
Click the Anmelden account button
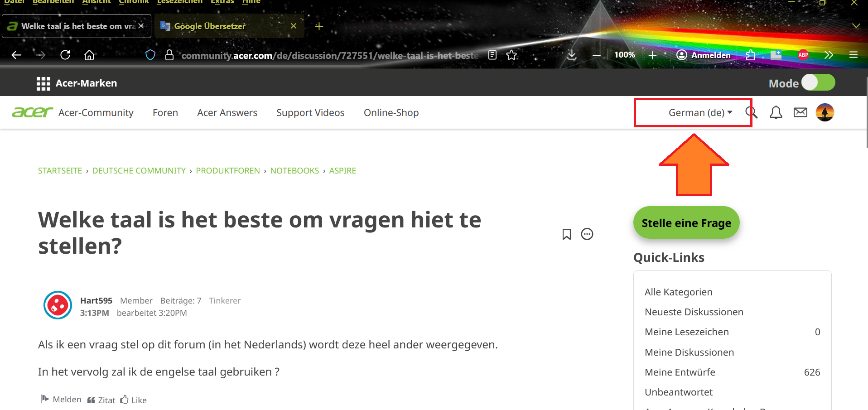tap(704, 55)
